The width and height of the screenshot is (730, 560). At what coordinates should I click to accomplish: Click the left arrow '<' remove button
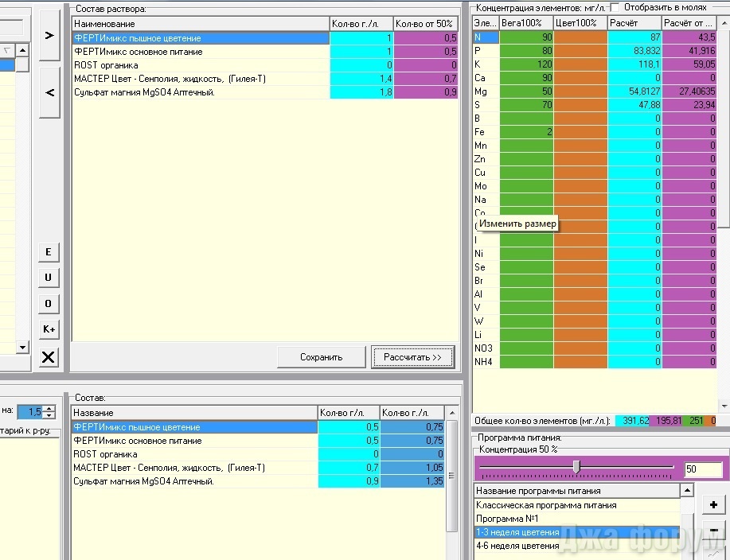click(49, 93)
